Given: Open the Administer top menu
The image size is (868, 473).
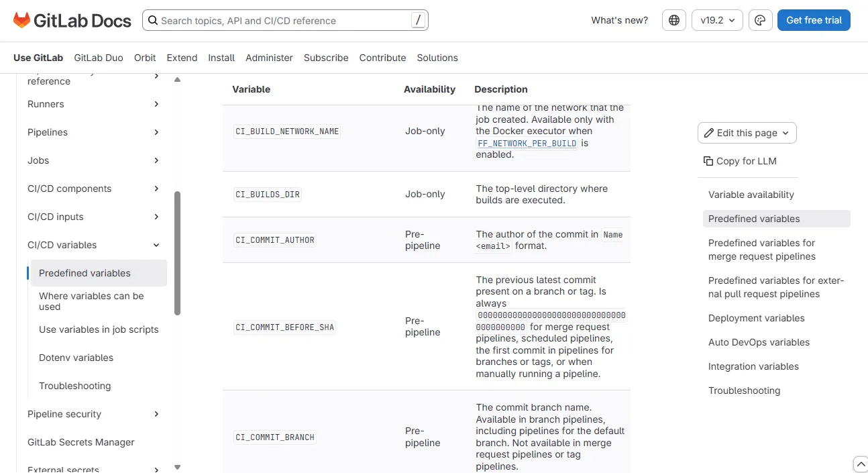Looking at the screenshot, I should [269, 58].
